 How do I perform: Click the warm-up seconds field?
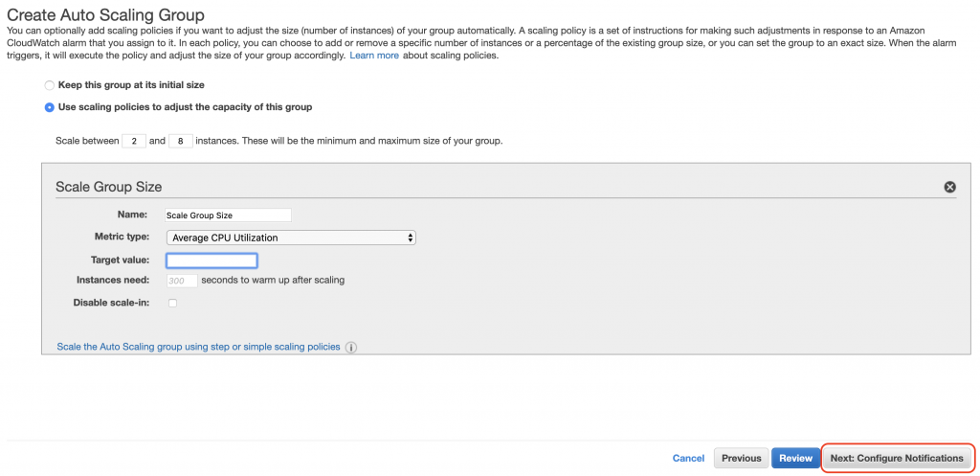182,281
